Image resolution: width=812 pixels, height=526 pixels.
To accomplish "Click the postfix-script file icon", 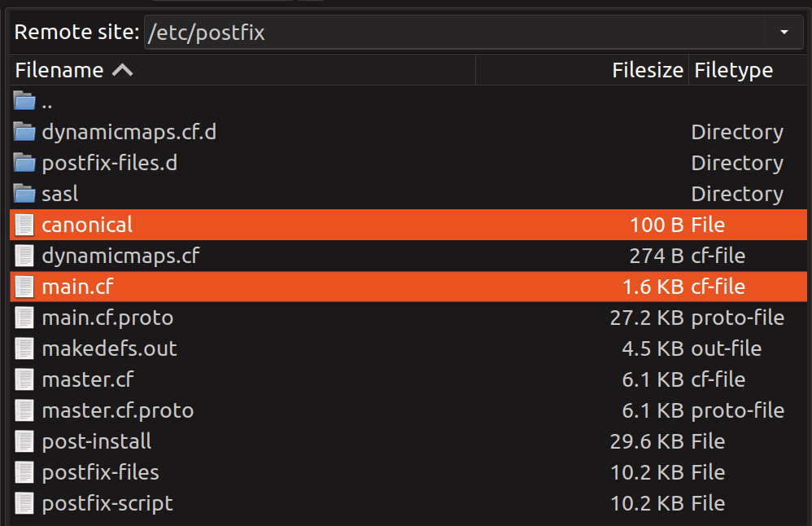I will [x=24, y=503].
